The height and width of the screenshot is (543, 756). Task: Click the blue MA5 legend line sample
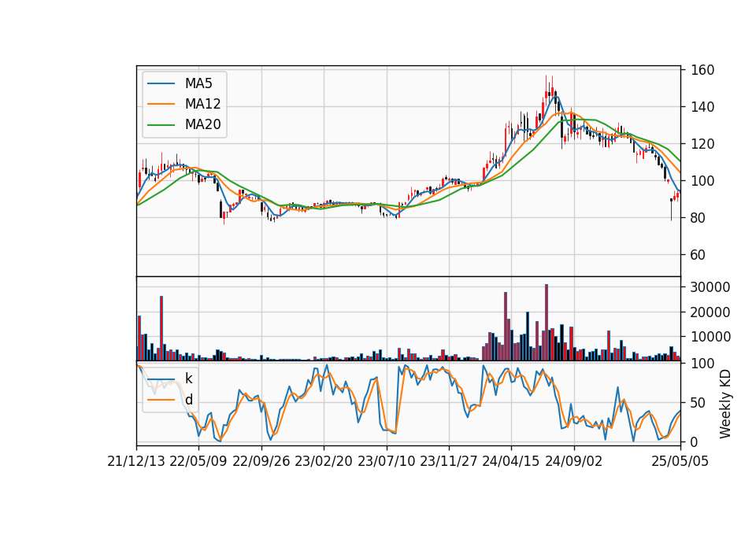(x=161, y=83)
